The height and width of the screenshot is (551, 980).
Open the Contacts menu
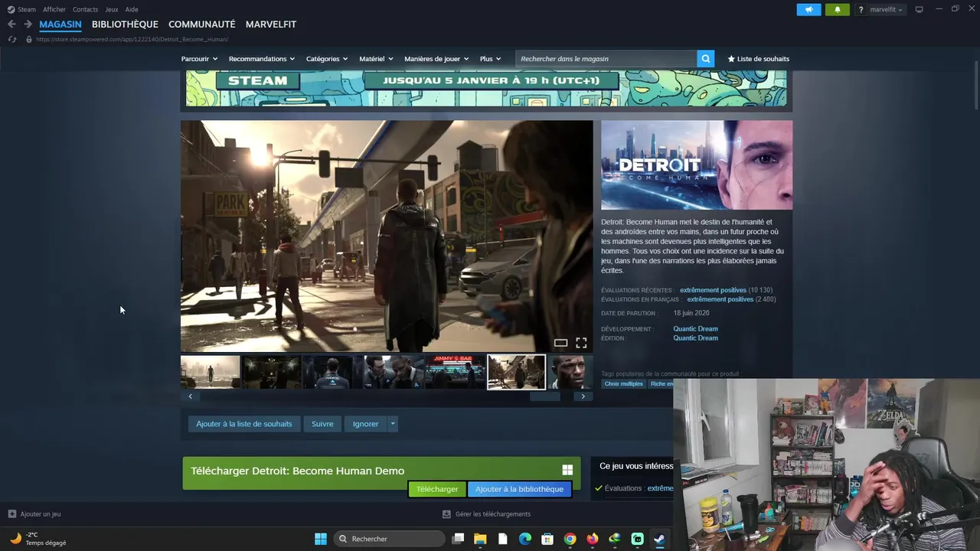coord(85,9)
